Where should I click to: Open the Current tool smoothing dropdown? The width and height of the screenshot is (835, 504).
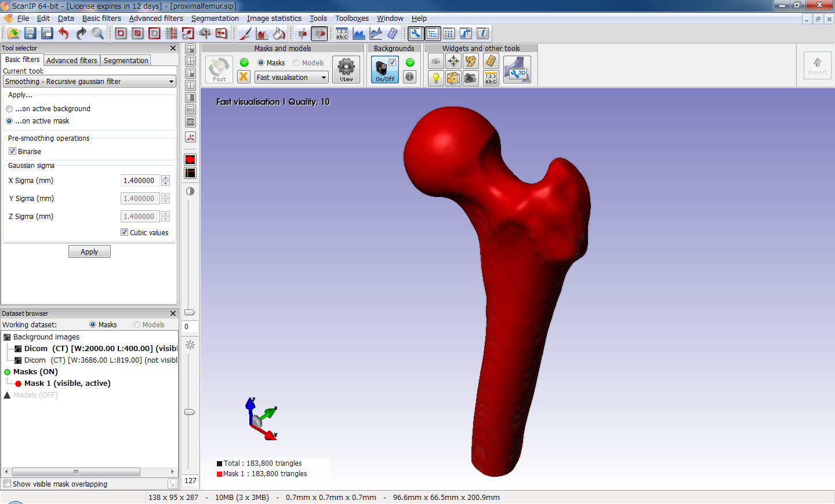89,82
